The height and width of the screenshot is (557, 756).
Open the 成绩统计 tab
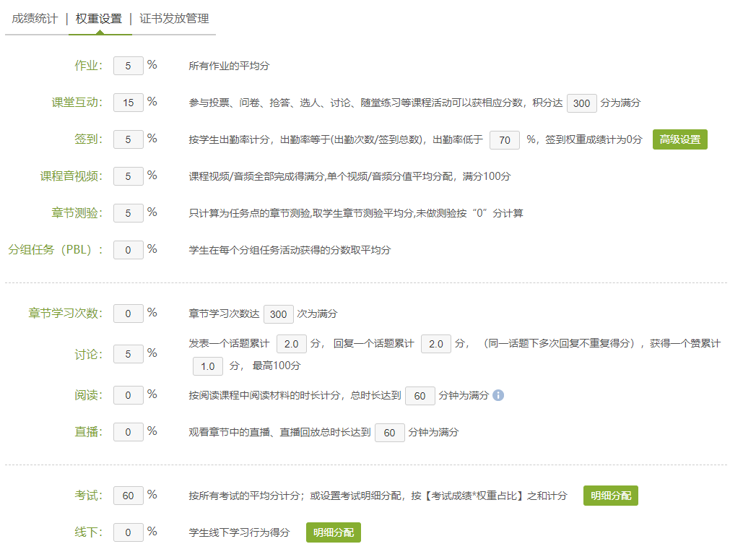click(x=35, y=19)
